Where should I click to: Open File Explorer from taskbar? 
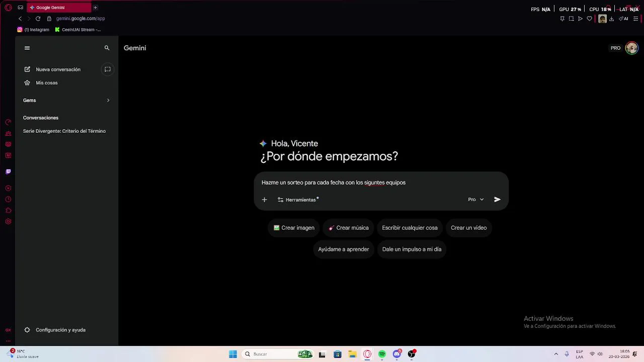click(352, 354)
